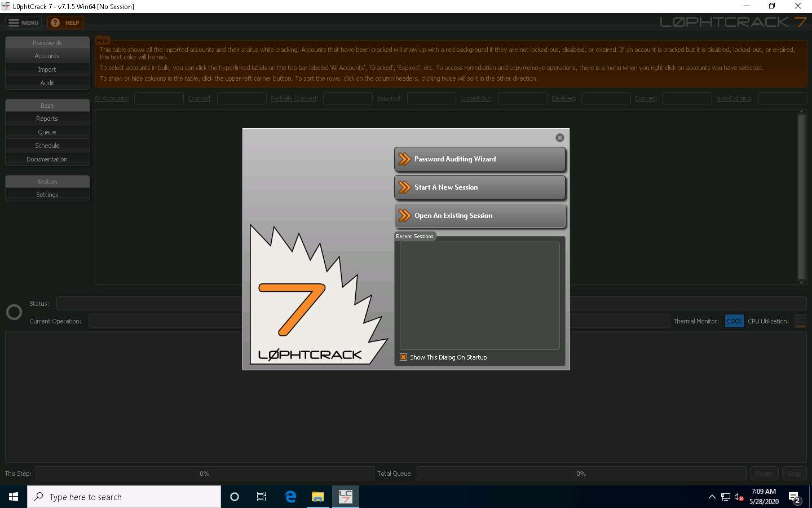Viewport: 812px width, 508px height.
Task: Click the L0phtCrack taskbar icon
Action: pos(345,497)
